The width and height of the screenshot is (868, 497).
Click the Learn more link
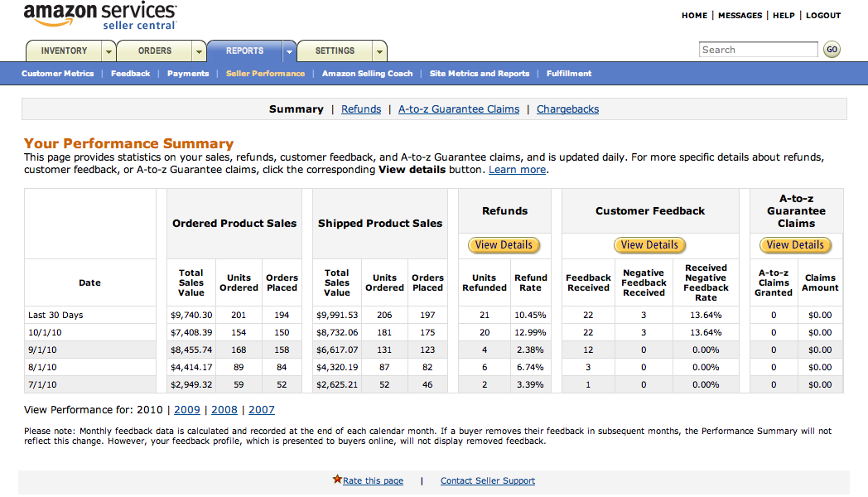[517, 170]
